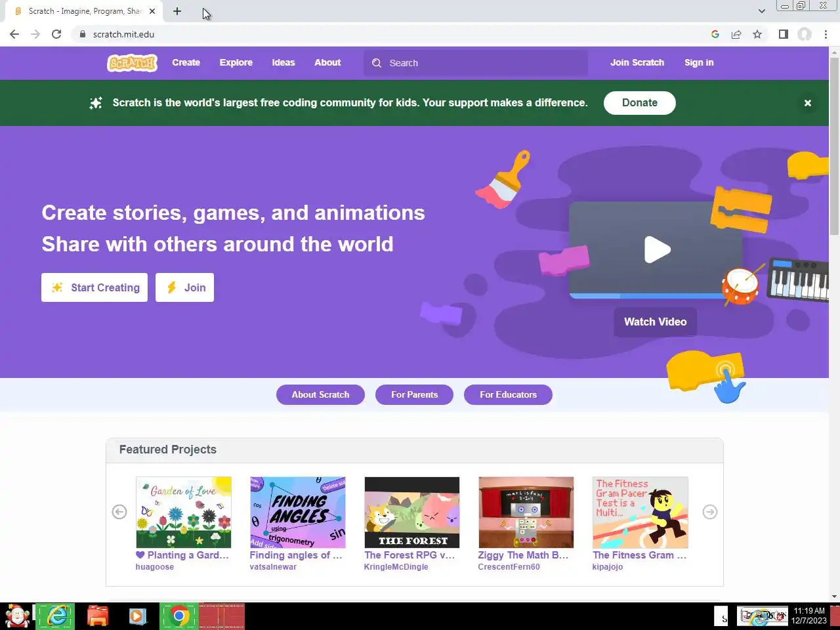840x630 pixels.
Task: Click the 'Featured Projects' heading
Action: 168,450
